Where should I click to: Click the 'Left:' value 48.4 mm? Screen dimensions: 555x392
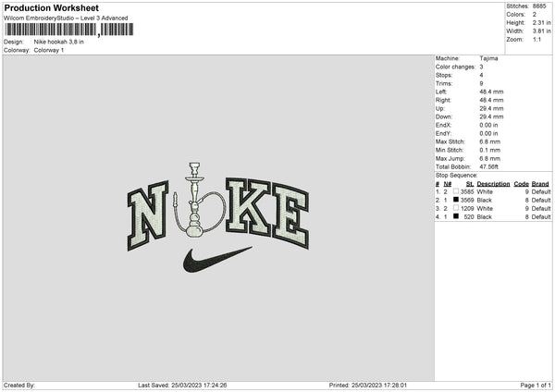(491, 92)
